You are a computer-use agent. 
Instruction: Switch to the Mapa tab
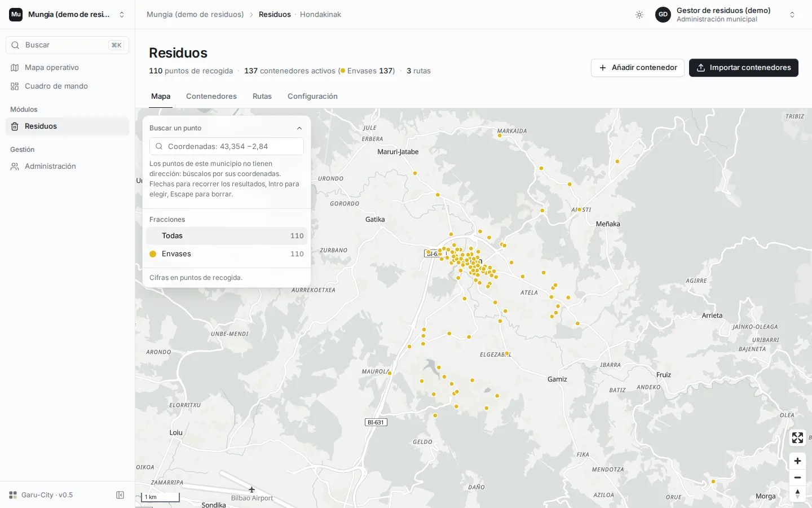click(161, 97)
